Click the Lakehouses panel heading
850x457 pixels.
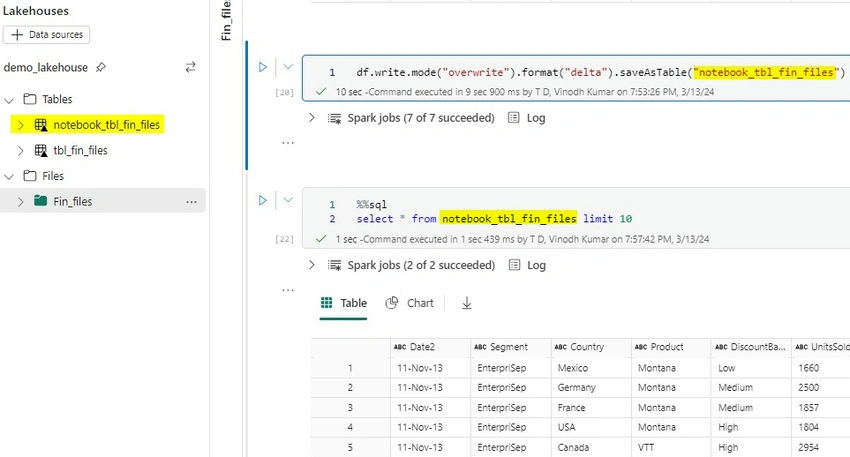(36, 11)
